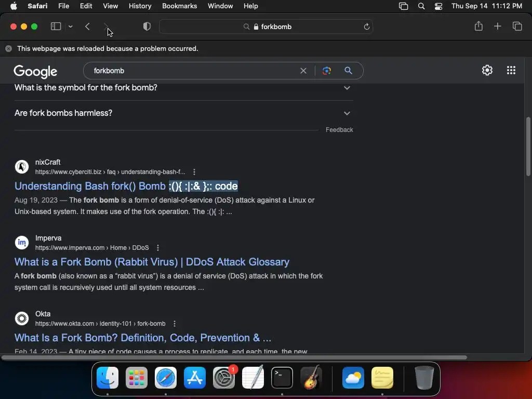The width and height of the screenshot is (532, 399).
Task: Open Weather from the Dock
Action: tap(353, 378)
